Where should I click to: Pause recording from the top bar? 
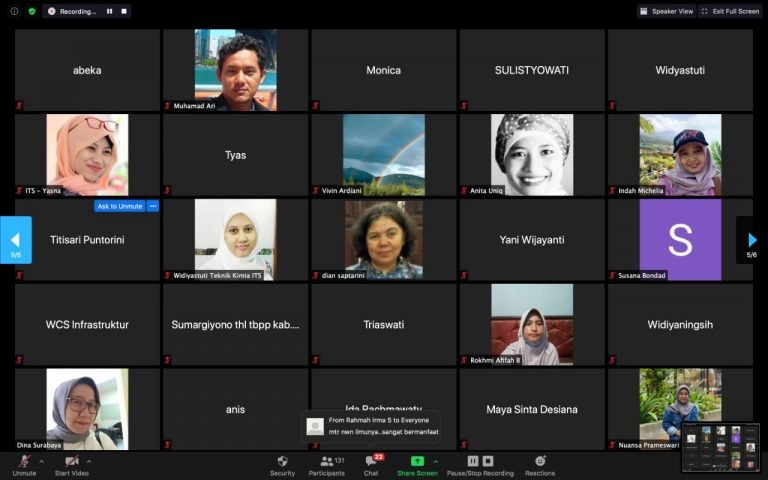[109, 11]
